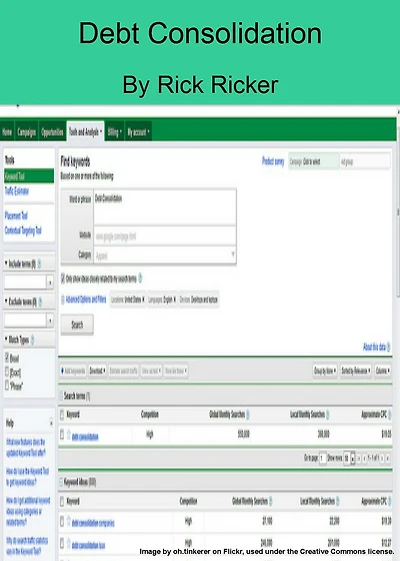Open the Category dropdown

[165, 255]
